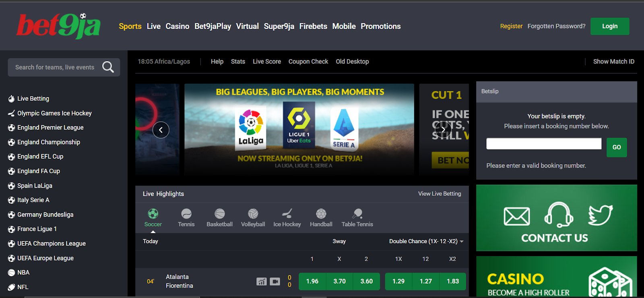Select the Tennis sport icon
The height and width of the screenshot is (298, 644).
tap(186, 213)
